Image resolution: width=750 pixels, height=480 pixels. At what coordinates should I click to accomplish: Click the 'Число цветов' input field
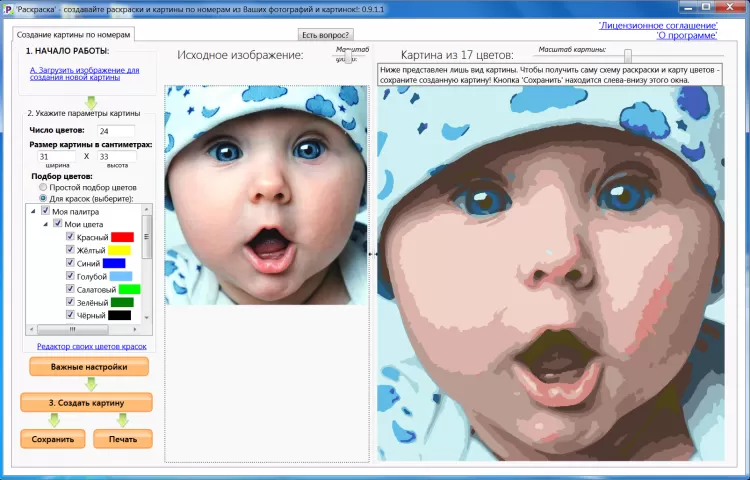pos(116,131)
